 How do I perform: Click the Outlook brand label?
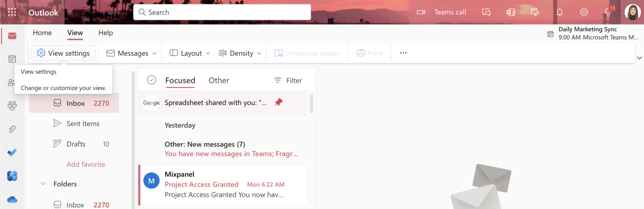[x=44, y=13]
